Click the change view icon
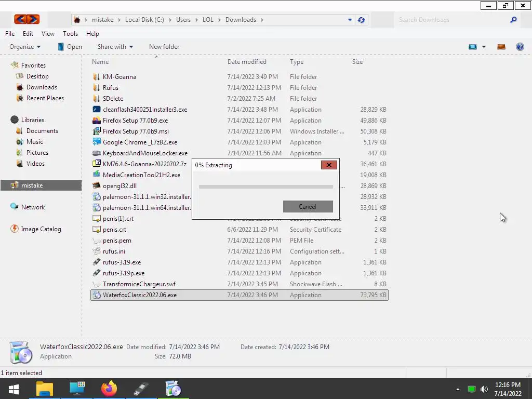The image size is (532, 399). tap(473, 47)
